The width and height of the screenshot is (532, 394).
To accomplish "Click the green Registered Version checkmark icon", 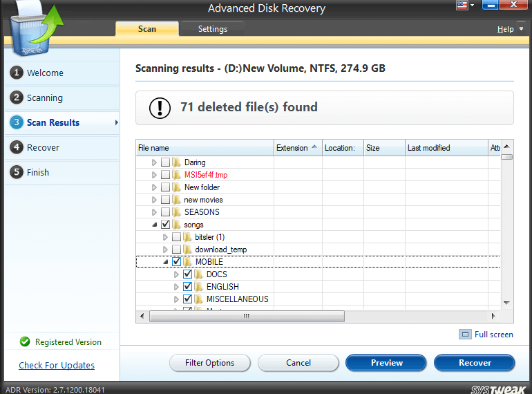I will click(x=25, y=342).
